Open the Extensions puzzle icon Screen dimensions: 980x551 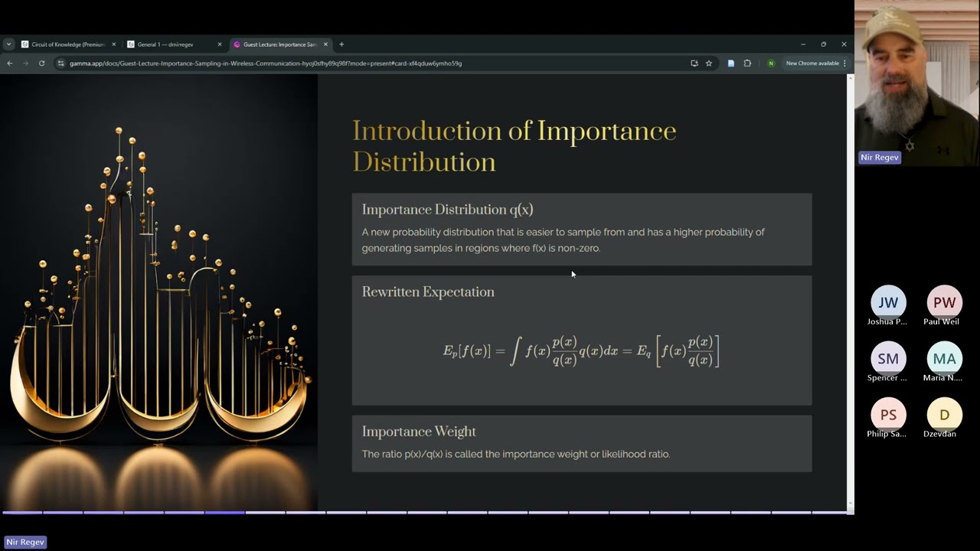point(747,64)
